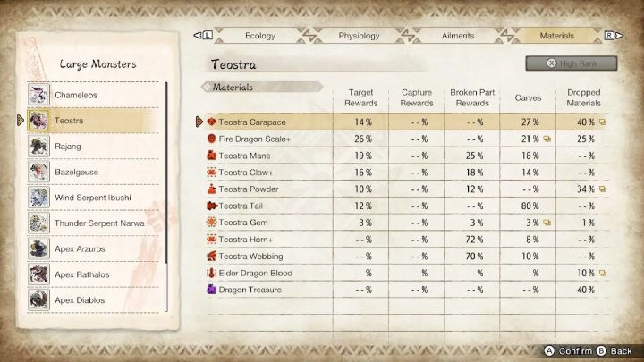Switch to the Physiology tab
The image size is (644, 362).
pyautogui.click(x=359, y=36)
